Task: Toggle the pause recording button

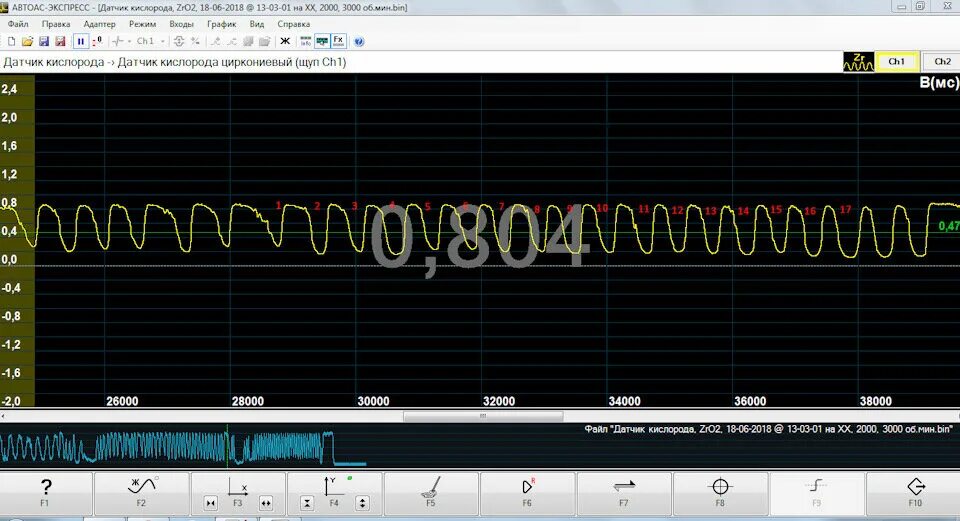Action: coord(81,41)
